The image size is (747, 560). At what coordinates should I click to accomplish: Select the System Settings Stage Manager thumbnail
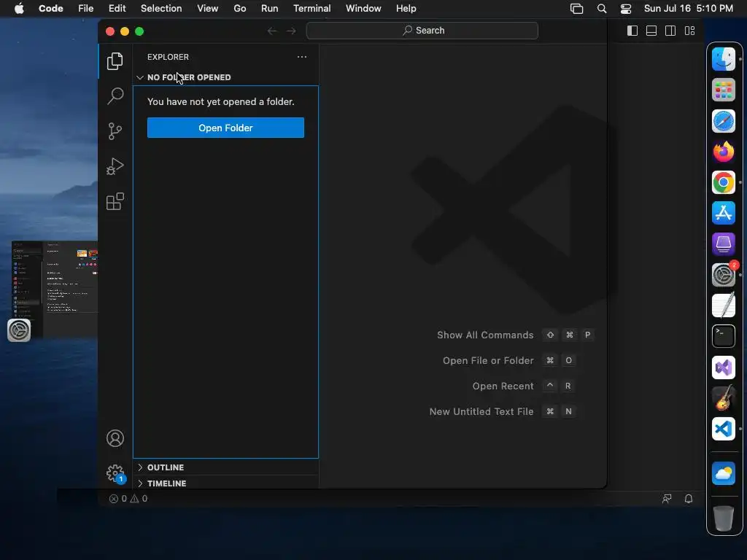[x=54, y=289]
